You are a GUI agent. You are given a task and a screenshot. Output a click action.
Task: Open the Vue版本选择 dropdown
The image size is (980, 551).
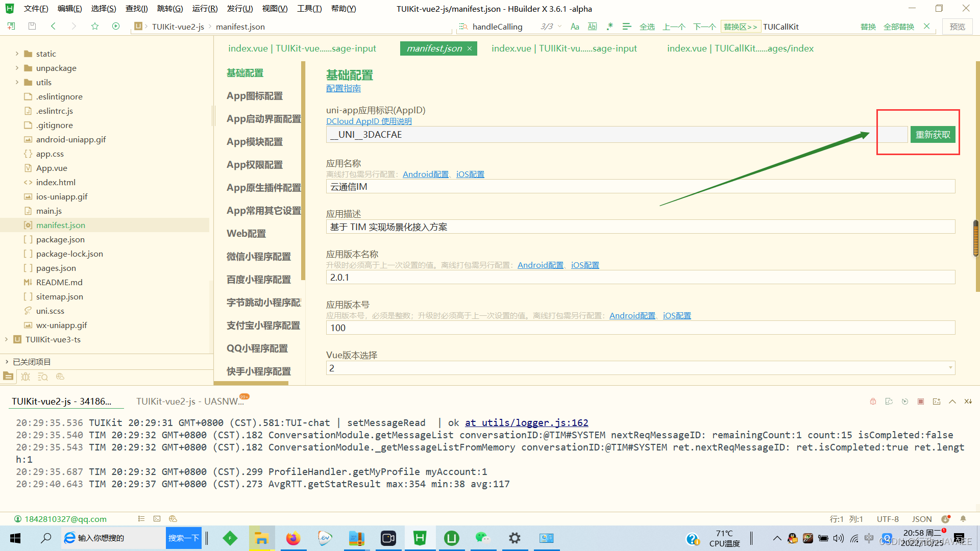click(x=641, y=368)
